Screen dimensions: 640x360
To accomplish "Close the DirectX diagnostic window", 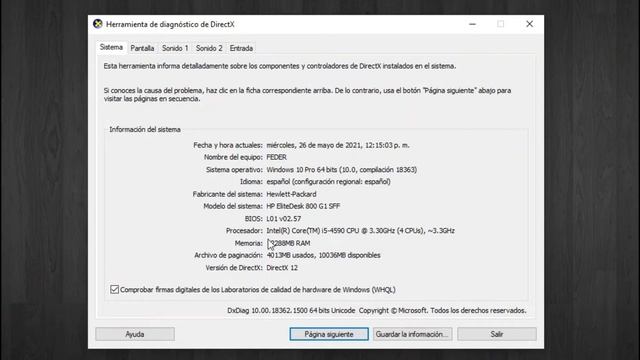I will pos(529,24).
